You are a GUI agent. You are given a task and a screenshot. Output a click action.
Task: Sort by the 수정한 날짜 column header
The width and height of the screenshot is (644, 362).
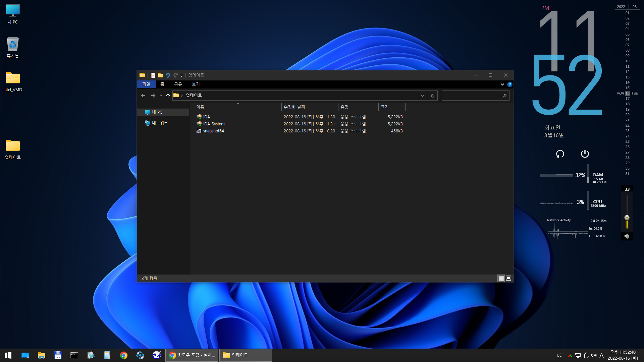(310, 107)
